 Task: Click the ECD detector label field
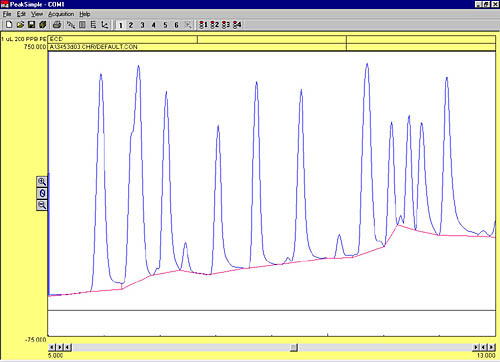[x=123, y=39]
